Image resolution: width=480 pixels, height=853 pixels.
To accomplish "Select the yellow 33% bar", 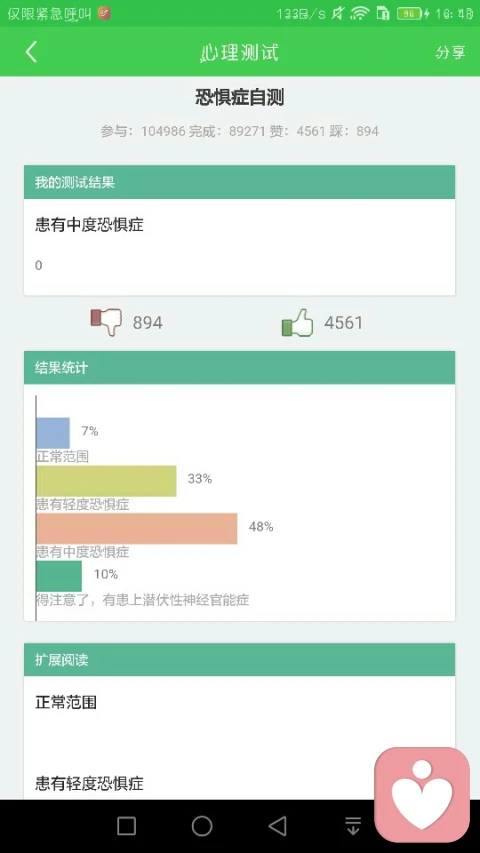I will click(107, 481).
